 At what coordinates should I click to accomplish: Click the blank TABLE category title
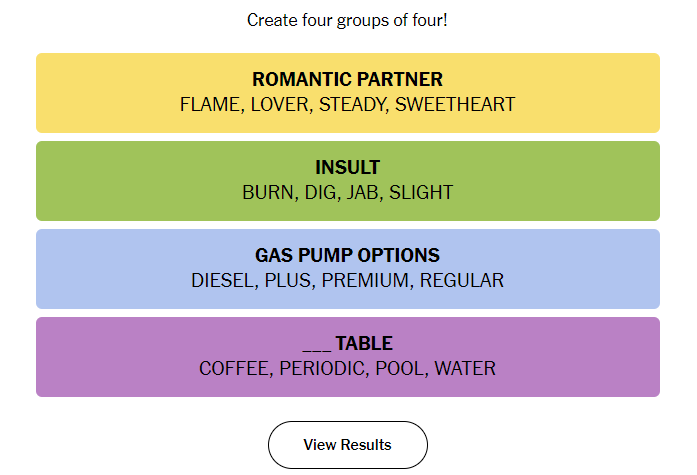coord(348,343)
